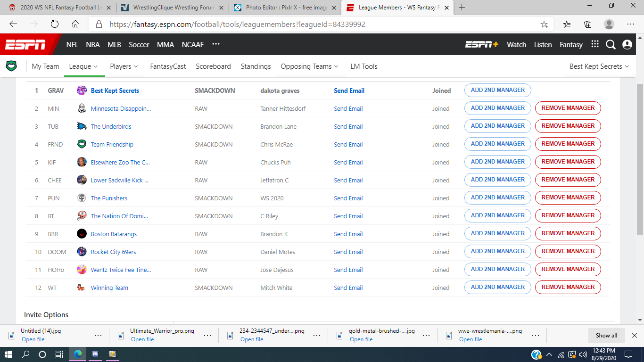Screen dimensions: 644x362
Task: Open the ESPN apps grid icon
Action: pyautogui.click(x=595, y=44)
